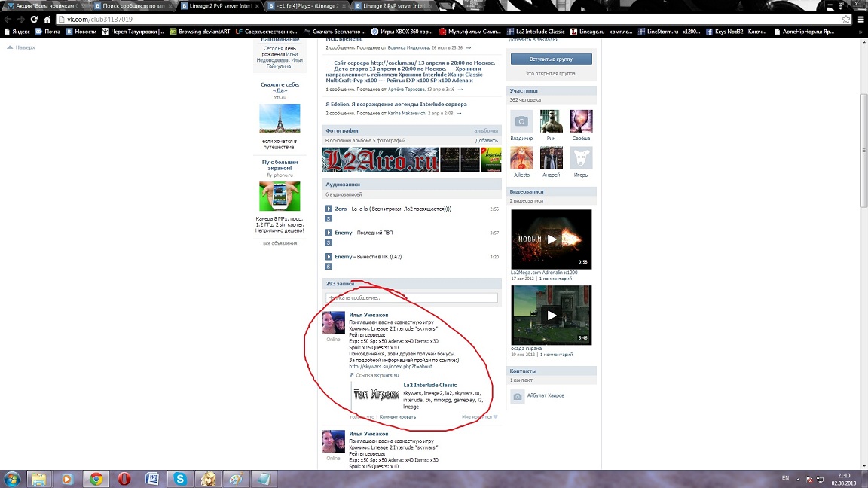The width and height of the screenshot is (868, 488).
Task: Open member Андрей's avatar
Action: (551, 157)
